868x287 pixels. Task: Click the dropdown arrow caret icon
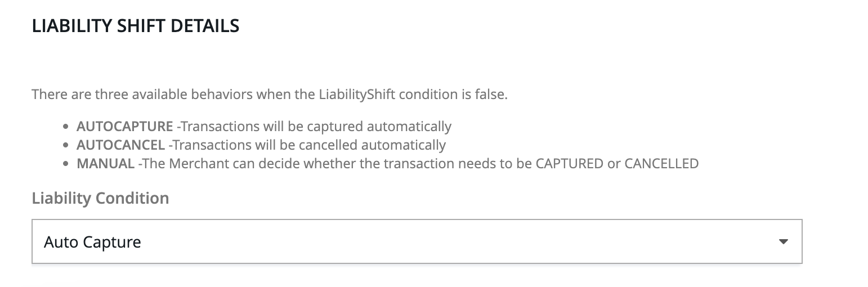782,242
